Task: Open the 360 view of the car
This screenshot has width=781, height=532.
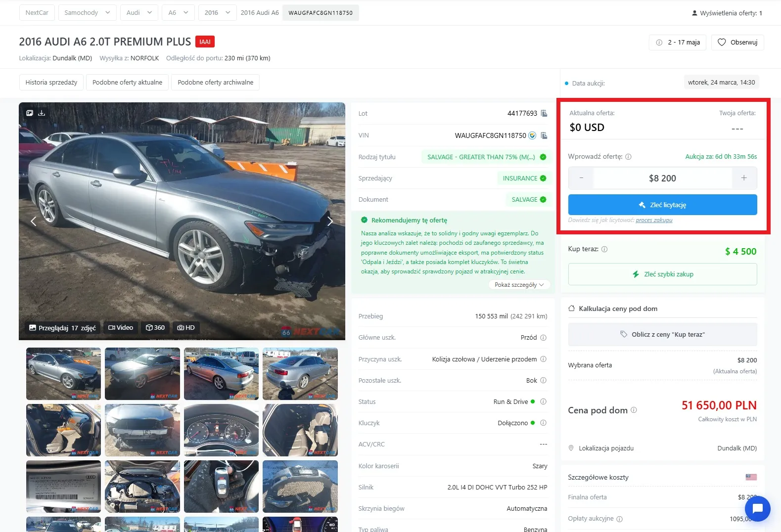Action: tap(155, 328)
